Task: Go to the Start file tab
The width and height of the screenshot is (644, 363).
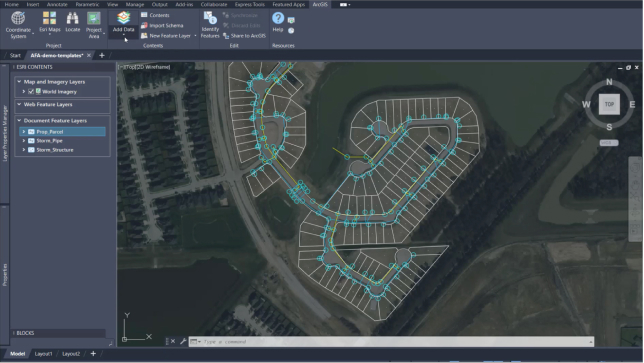Action: (15, 55)
